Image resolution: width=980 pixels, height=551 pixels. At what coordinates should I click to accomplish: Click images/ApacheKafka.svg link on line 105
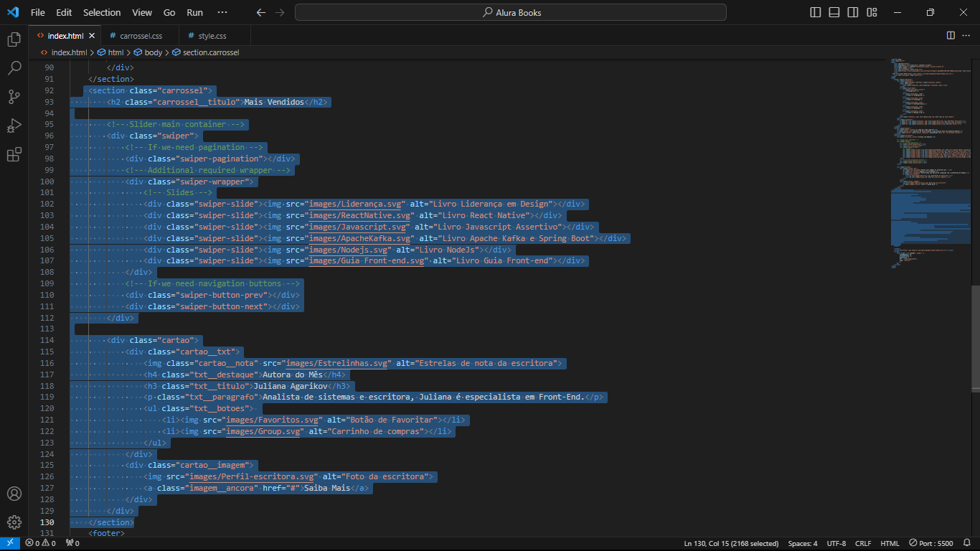[x=361, y=238]
